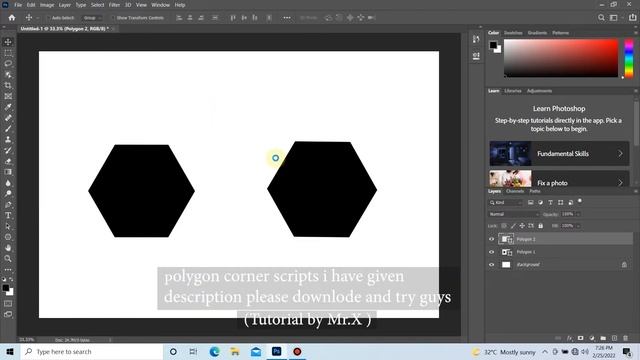Expand the Fundamental Skills tutorial chevron
640x360 pixels.
point(620,153)
